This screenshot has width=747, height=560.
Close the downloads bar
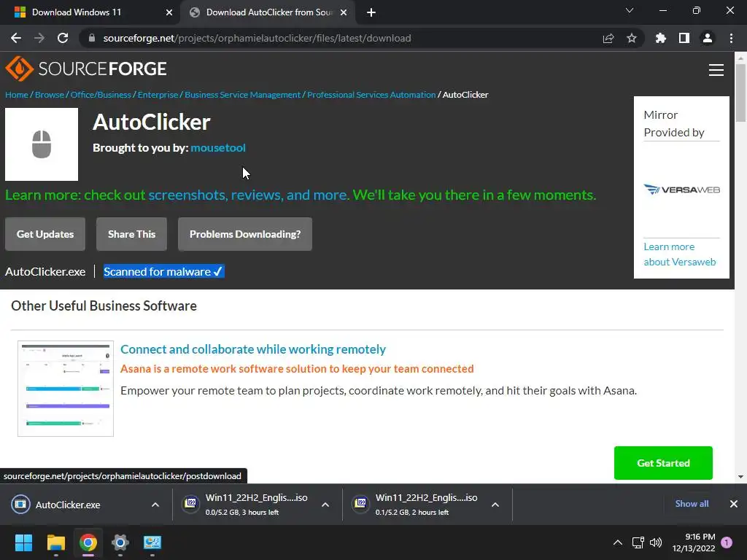coord(734,504)
